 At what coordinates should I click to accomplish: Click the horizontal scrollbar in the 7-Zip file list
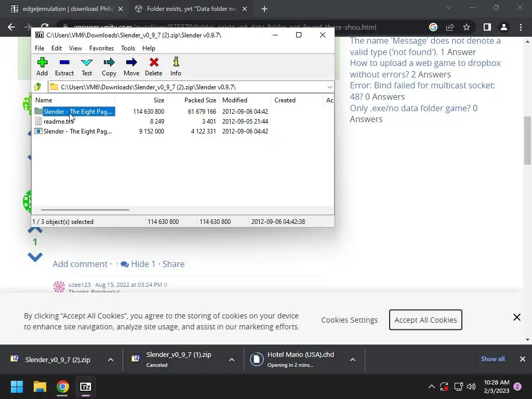pos(85,210)
